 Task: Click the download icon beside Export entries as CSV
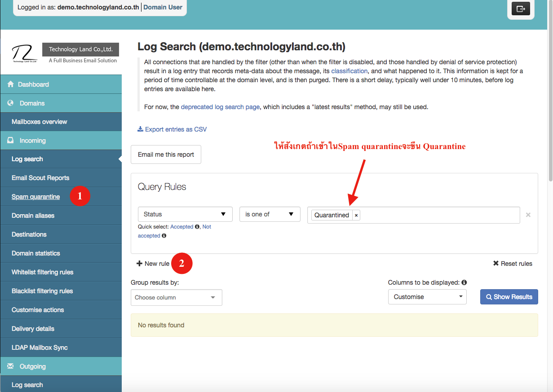[x=140, y=129]
